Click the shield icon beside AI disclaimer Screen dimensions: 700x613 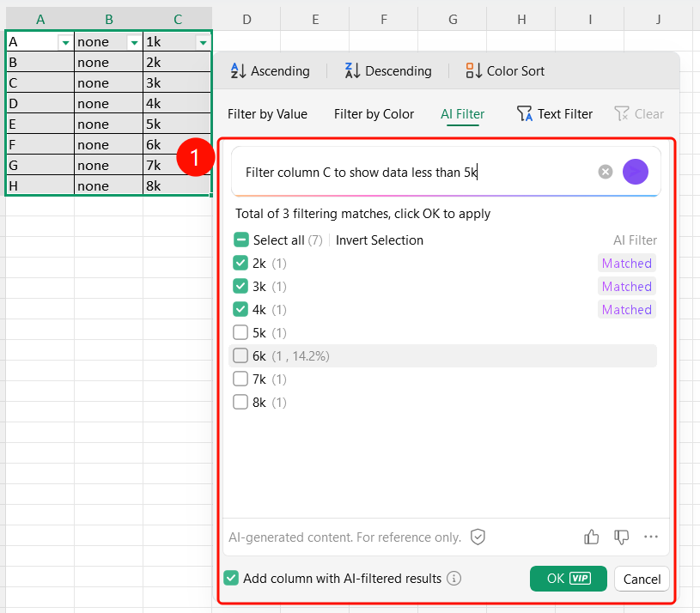(x=478, y=537)
